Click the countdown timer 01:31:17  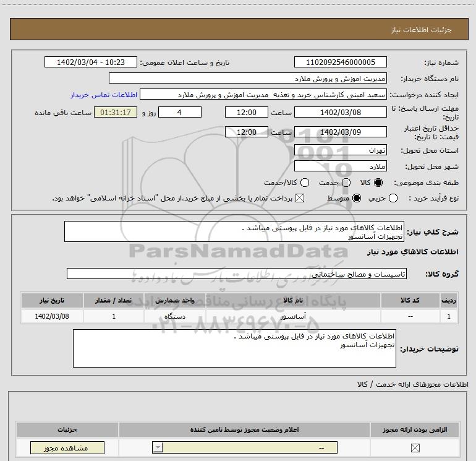[116, 112]
